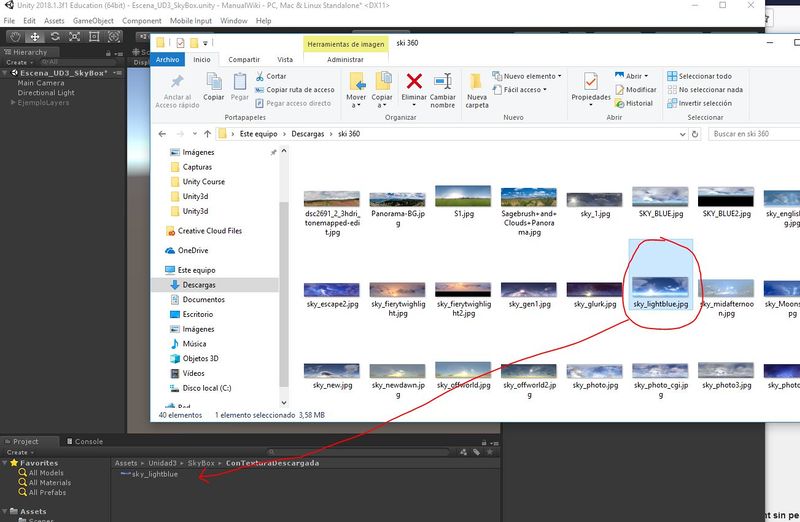
Task: Open the Nuevo elemento dropdown
Action: 527,76
